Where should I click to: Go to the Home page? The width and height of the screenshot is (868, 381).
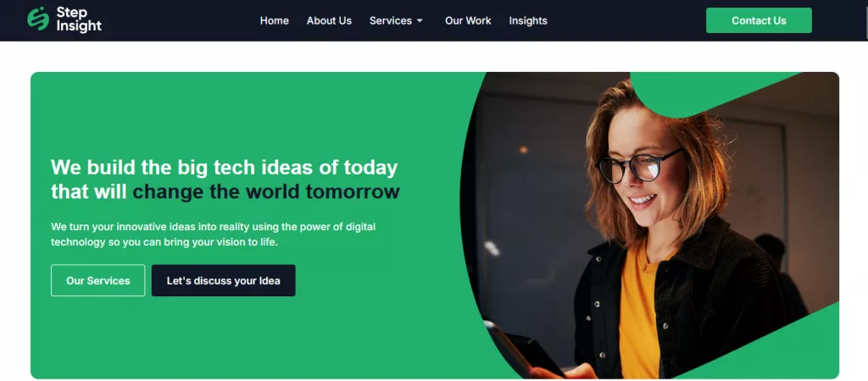pyautogui.click(x=274, y=20)
